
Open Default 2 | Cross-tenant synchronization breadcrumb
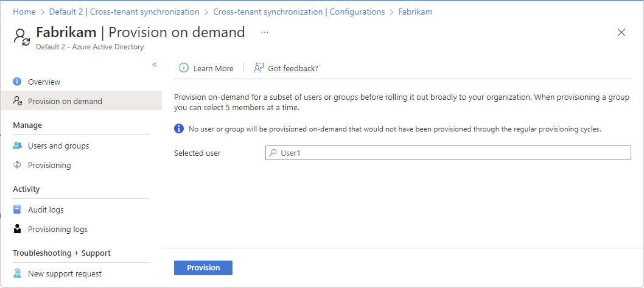tap(124, 12)
